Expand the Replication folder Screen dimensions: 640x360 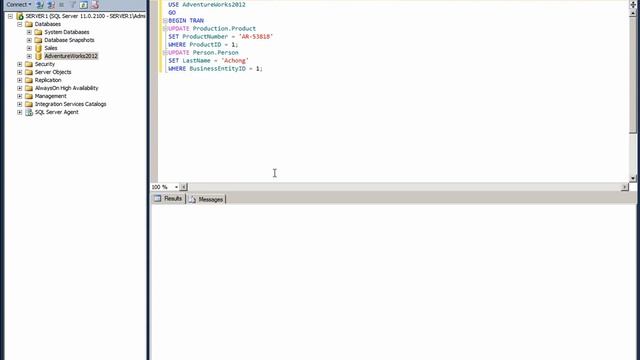(x=20, y=80)
